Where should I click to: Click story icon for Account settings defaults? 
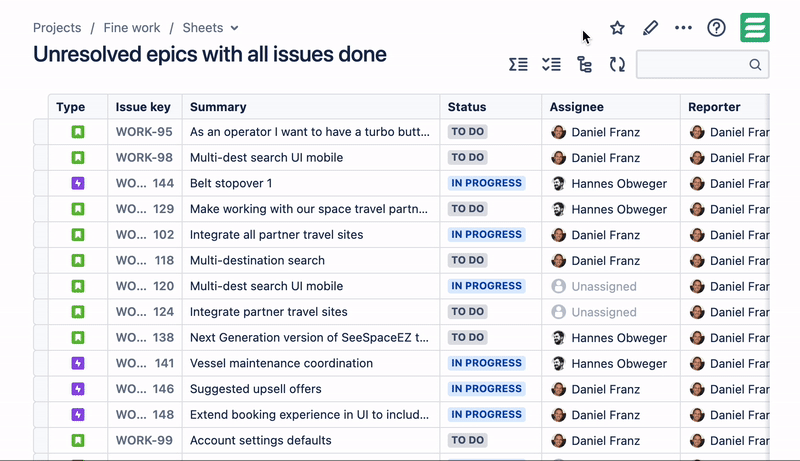pyautogui.click(x=78, y=440)
